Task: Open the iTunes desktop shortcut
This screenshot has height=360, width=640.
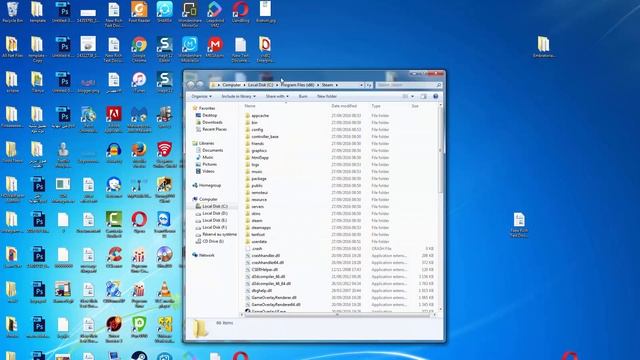Action: [x=139, y=82]
